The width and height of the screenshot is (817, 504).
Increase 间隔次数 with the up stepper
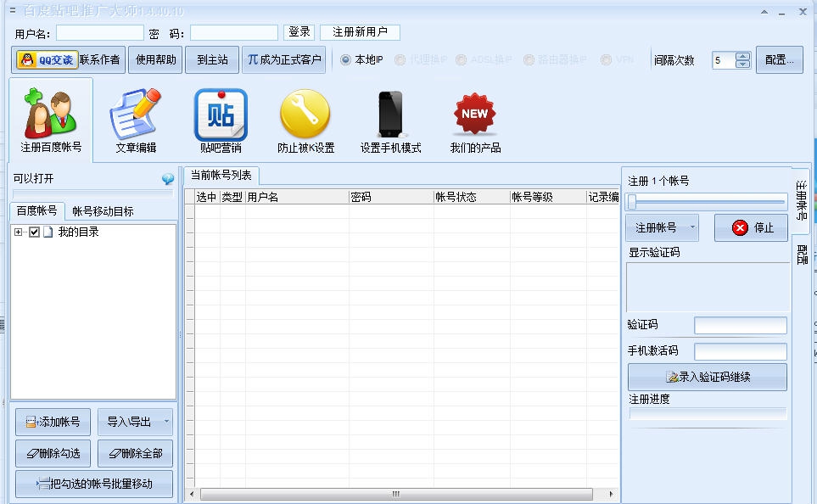click(742, 55)
